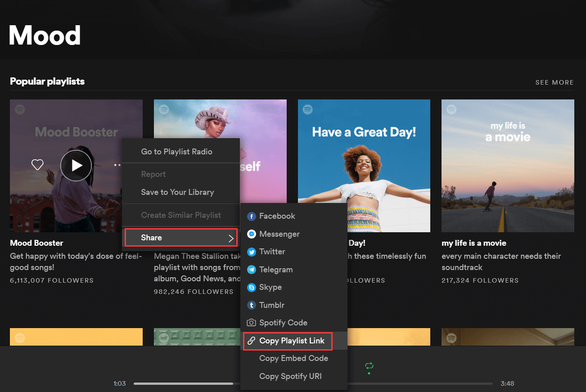Share playlist via Twitter label
This screenshot has width=586, height=392.
tap(272, 252)
